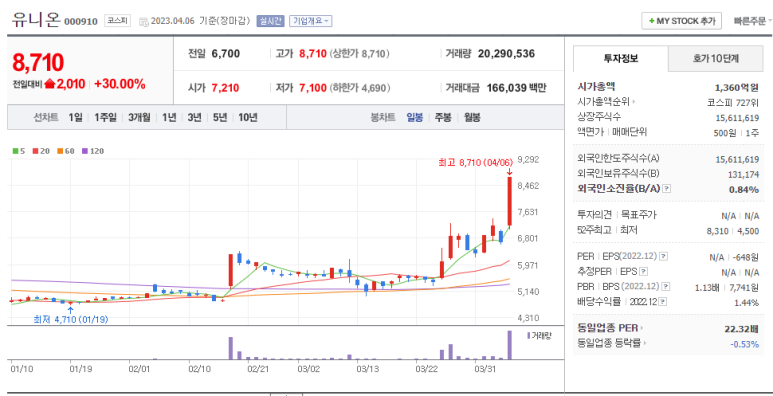Expand the 동일업종 PER arrow link
The height and width of the screenshot is (396, 773).
tap(642, 327)
